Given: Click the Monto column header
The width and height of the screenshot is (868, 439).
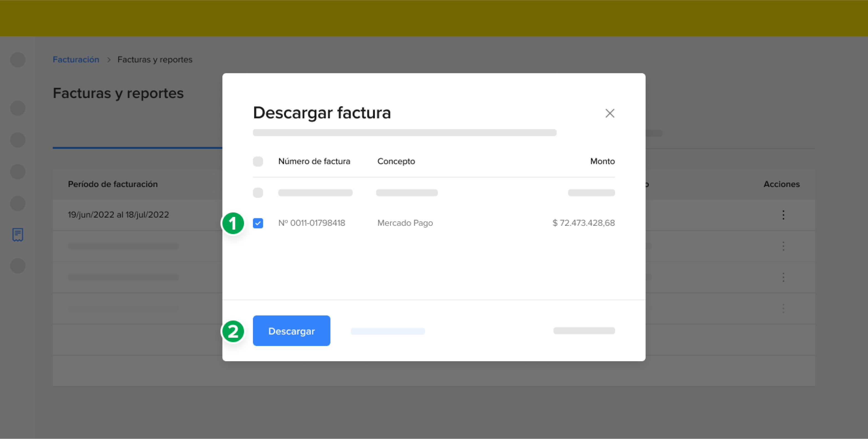Looking at the screenshot, I should click(602, 161).
